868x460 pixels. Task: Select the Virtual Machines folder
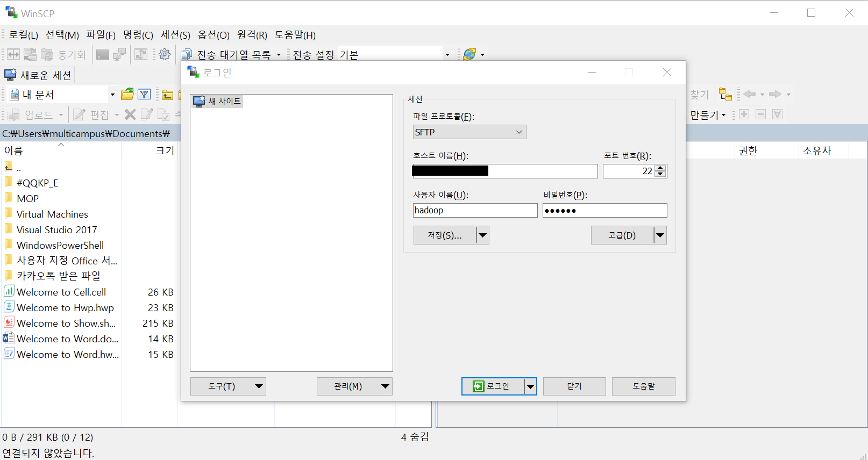[52, 214]
